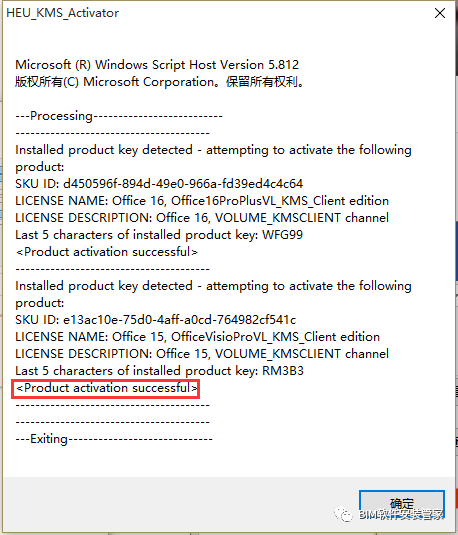458x535 pixels.
Task: Click the product key line ending WFG99
Action: click(159, 235)
